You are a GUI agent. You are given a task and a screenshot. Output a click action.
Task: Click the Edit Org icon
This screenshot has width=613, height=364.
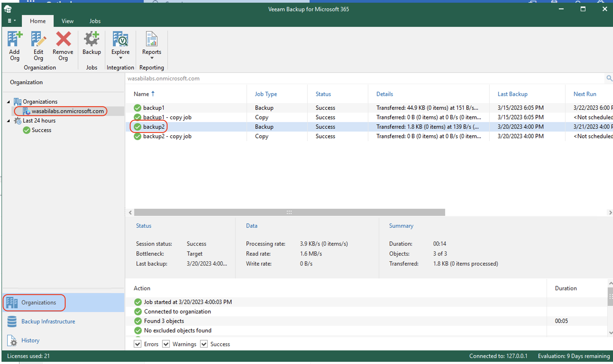click(x=38, y=39)
